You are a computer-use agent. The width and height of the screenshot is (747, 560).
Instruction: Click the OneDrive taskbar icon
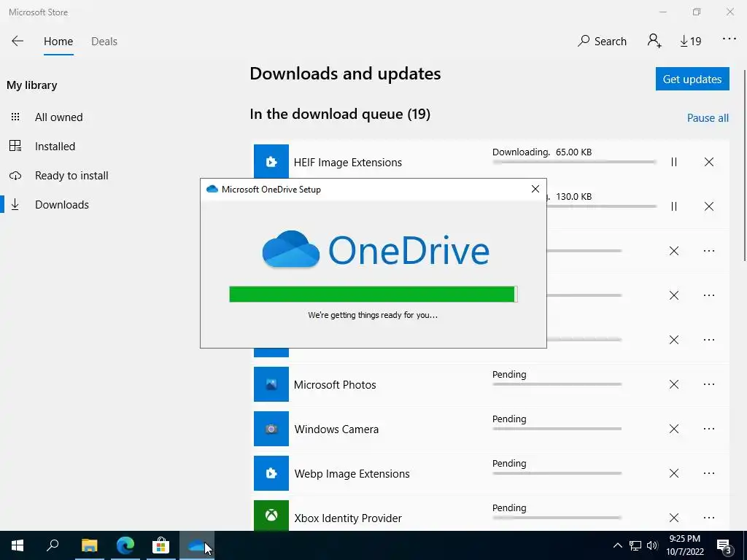[197, 545]
